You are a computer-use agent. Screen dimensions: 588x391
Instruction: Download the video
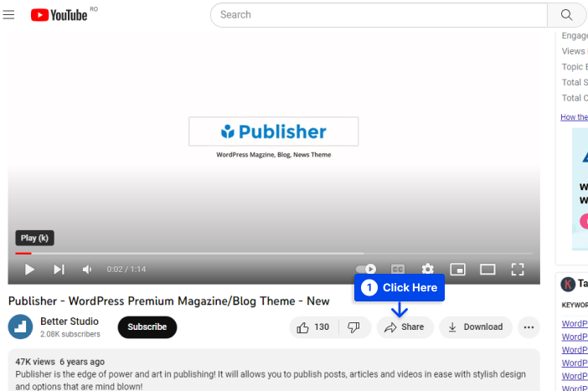476,327
